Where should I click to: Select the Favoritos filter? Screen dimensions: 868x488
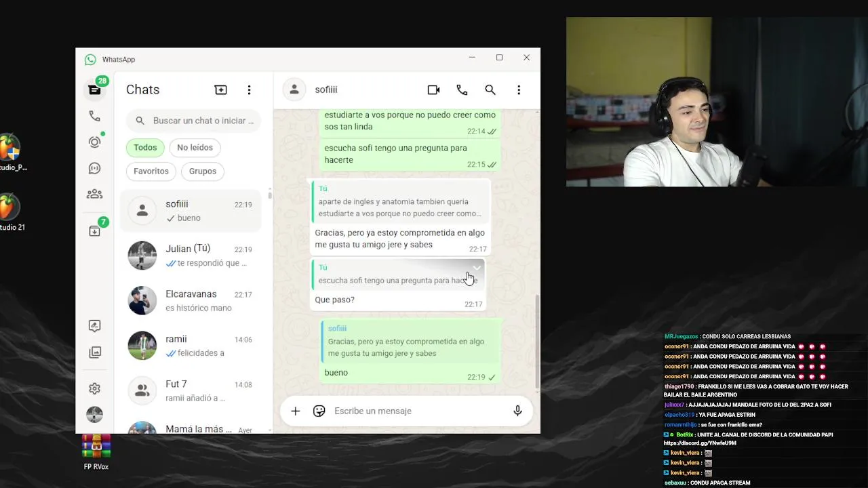(x=151, y=171)
